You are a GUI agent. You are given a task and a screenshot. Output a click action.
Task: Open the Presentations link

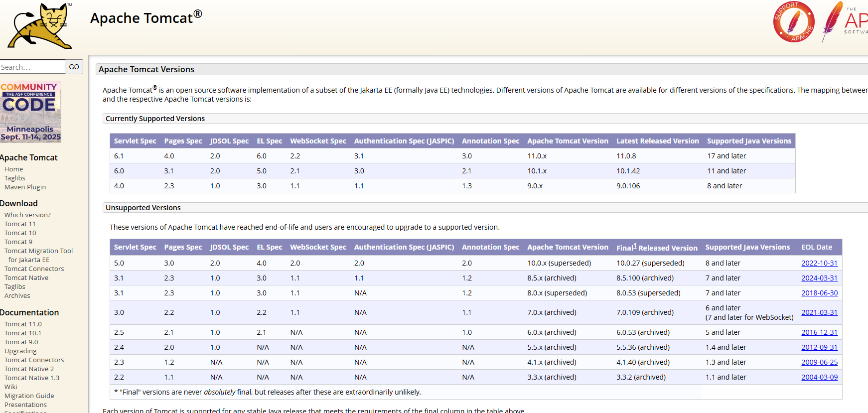[25, 405]
